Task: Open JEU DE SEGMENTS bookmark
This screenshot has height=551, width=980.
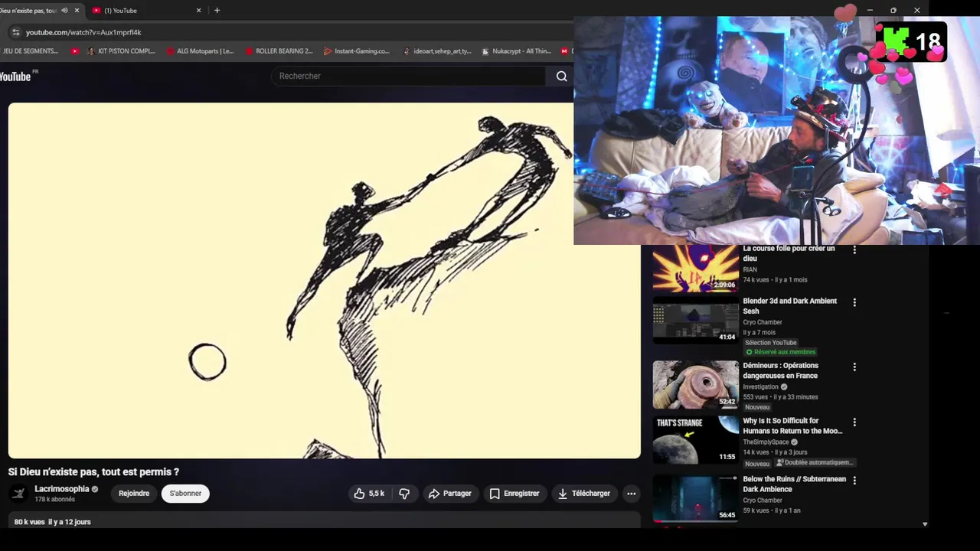Action: (31, 51)
